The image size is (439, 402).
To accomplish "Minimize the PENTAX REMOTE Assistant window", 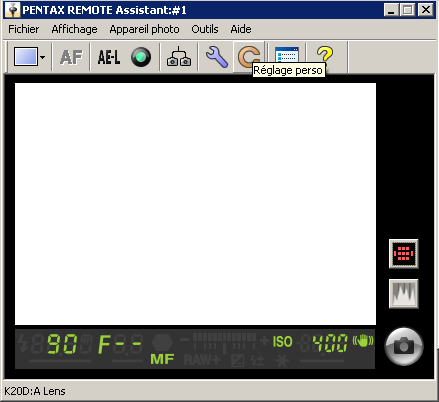I will pos(391,10).
